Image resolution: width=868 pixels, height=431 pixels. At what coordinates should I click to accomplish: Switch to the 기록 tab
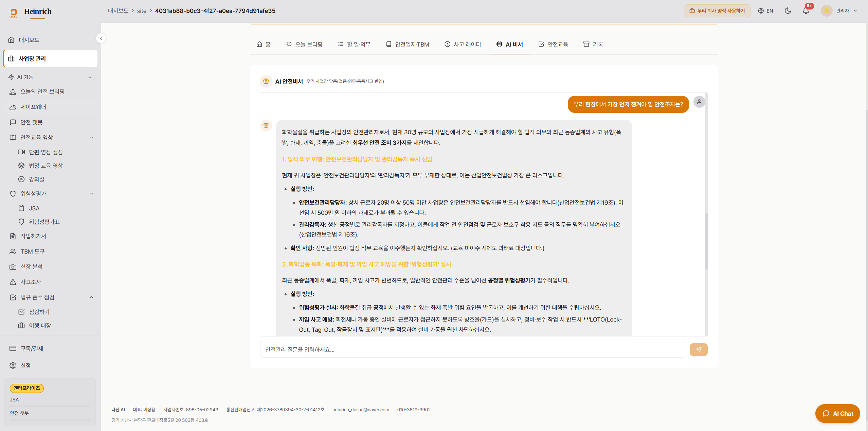click(x=593, y=44)
